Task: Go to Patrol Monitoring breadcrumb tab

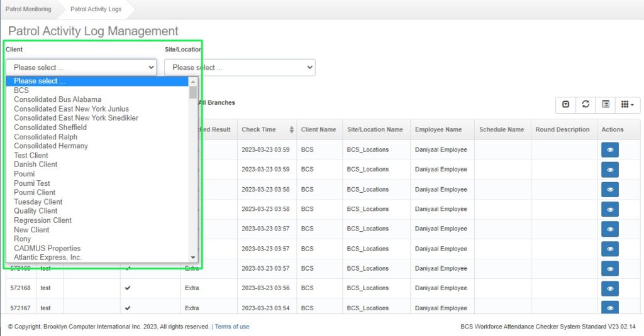Action: [x=28, y=9]
